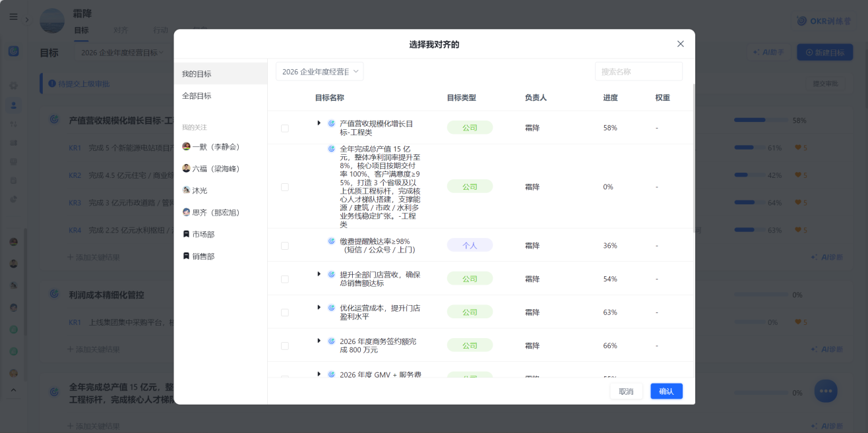Screen dimensions: 868x433
Task: Click the 58% progress bar in background
Action: coord(761,121)
